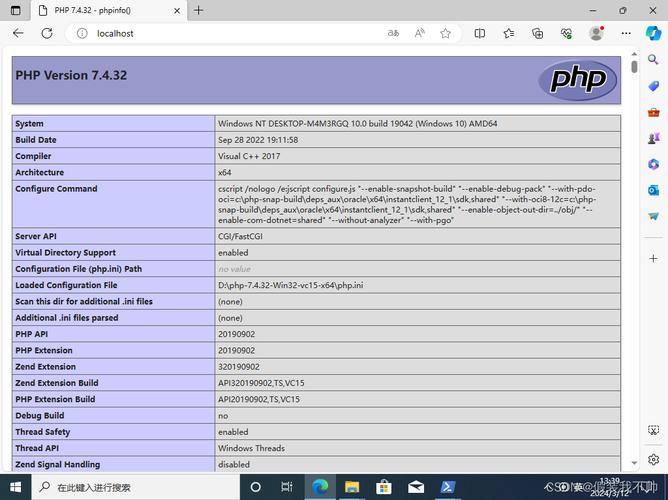
Task: Open sidebar settings gear icon
Action: tap(653, 460)
